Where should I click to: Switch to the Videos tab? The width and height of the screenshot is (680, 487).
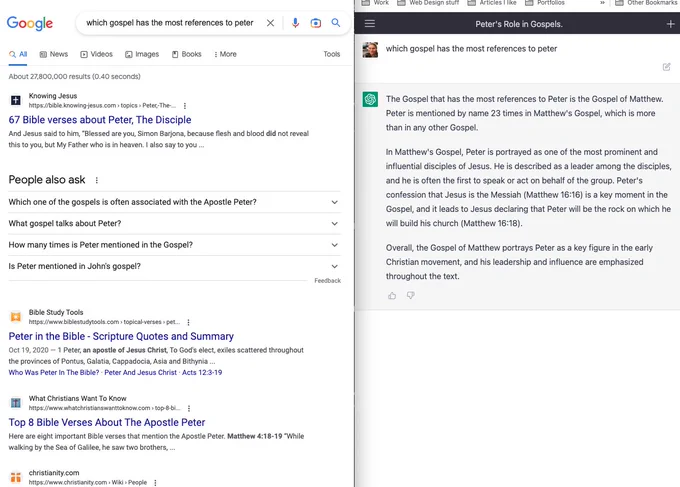[x=96, y=54]
